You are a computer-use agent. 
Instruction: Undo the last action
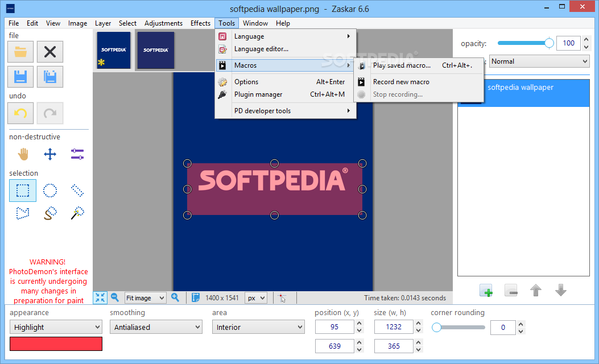pyautogui.click(x=20, y=113)
